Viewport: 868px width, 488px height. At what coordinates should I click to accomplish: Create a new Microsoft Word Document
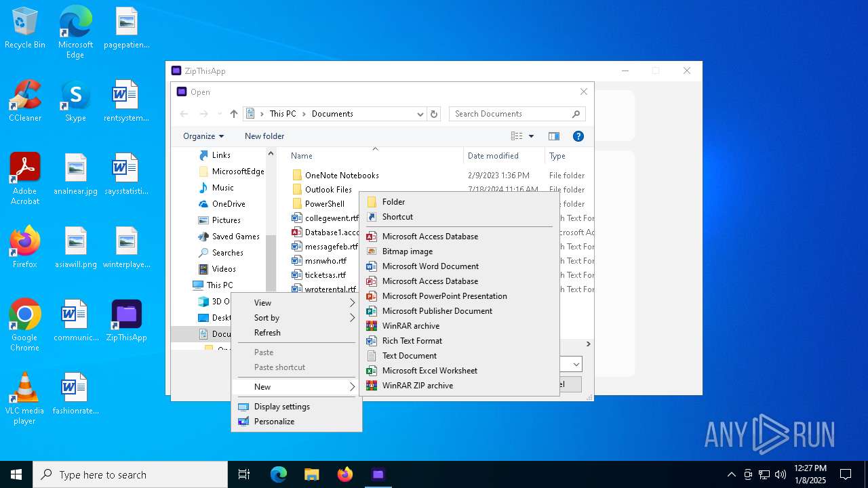[x=458, y=266]
